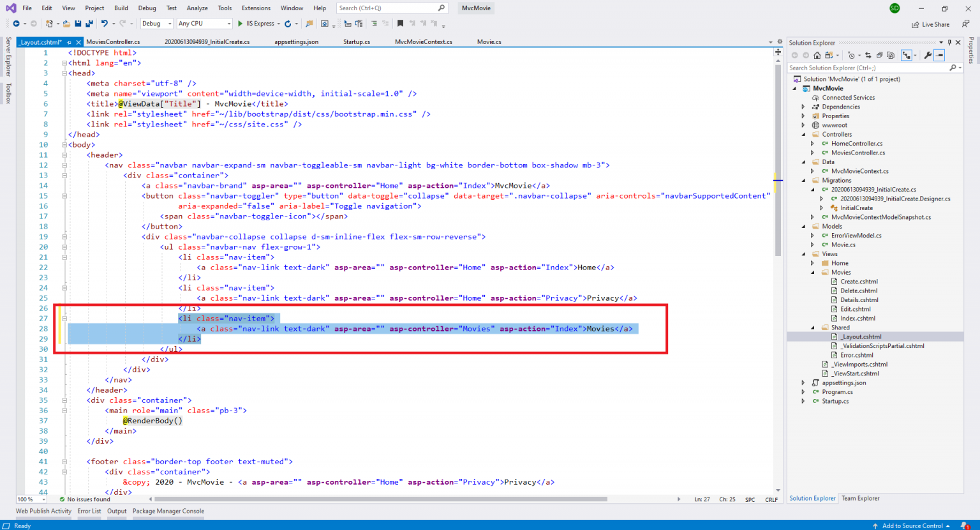Toggle Show All Files in Solution Explorer

(x=891, y=56)
